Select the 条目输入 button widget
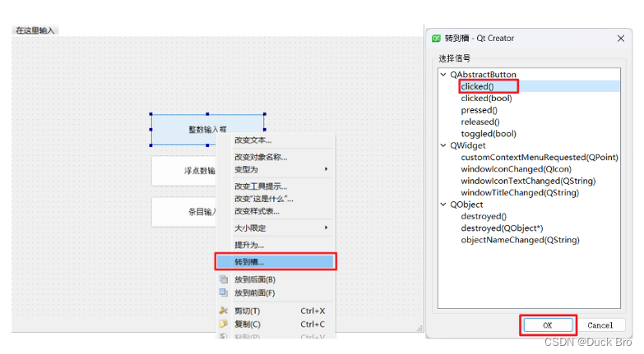 tap(184, 212)
